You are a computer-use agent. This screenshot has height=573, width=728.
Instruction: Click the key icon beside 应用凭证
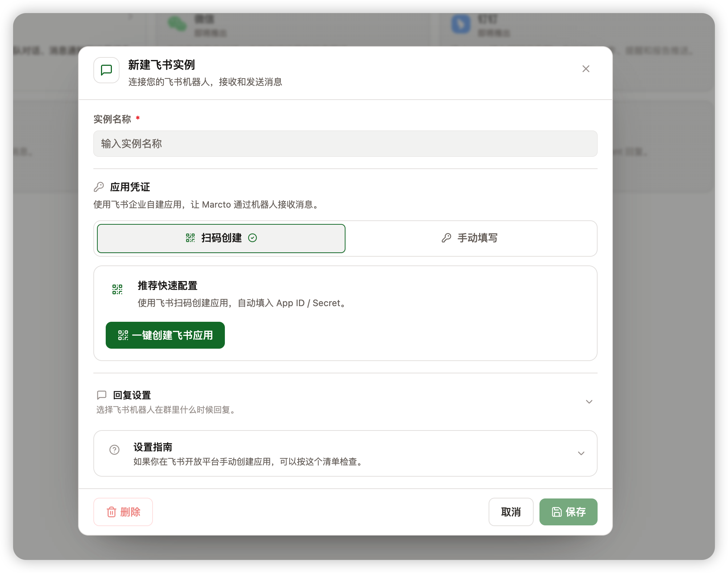tap(99, 187)
